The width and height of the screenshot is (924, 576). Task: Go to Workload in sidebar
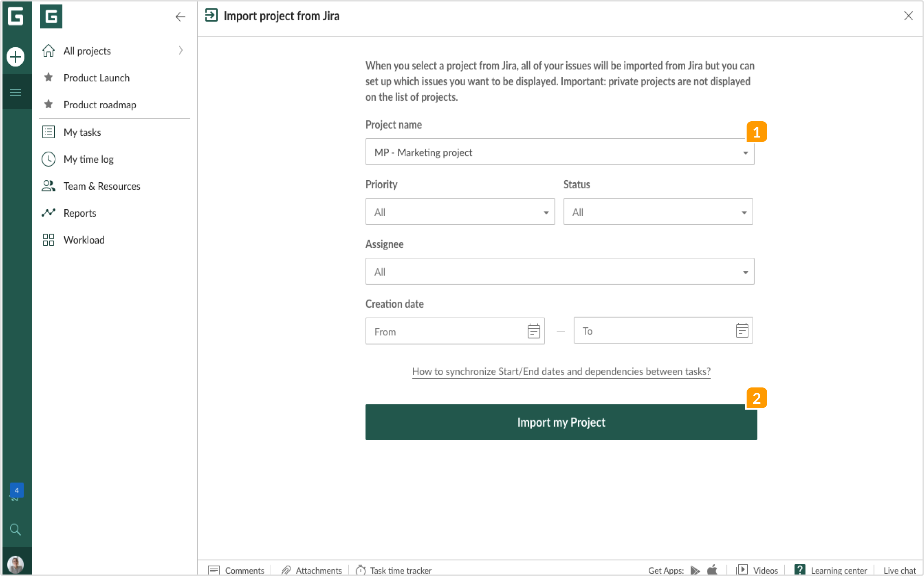click(84, 240)
